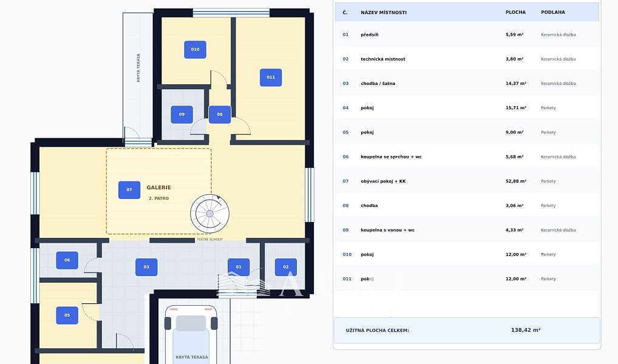Click room marker 05 on the floor plan

point(67,315)
